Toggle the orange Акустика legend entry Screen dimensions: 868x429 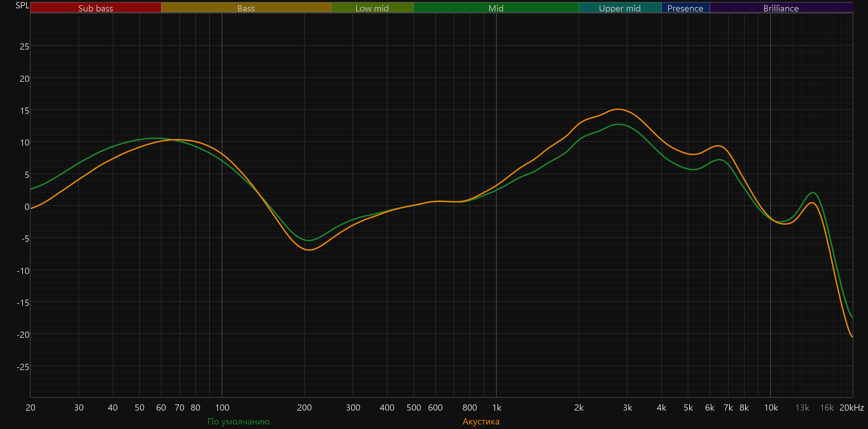pyautogui.click(x=481, y=421)
